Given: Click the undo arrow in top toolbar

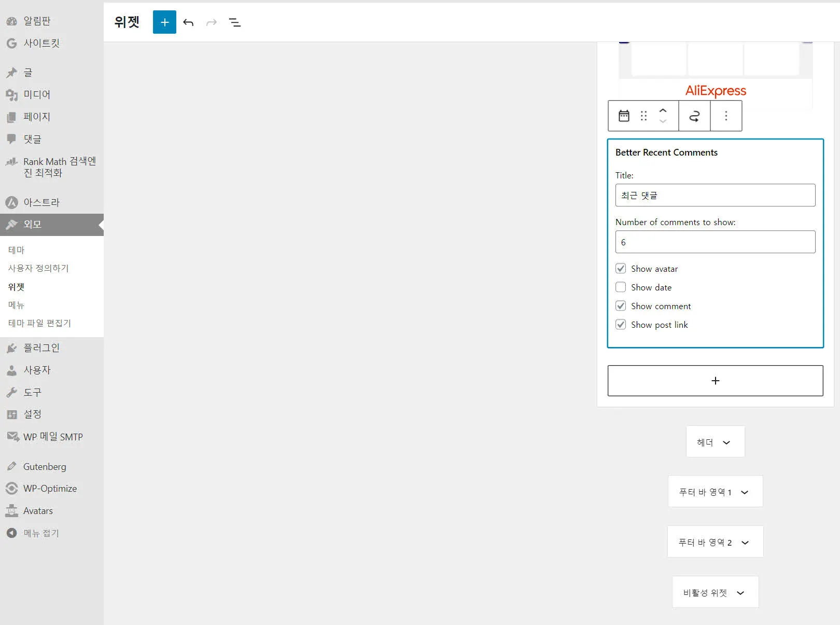Looking at the screenshot, I should (x=188, y=22).
